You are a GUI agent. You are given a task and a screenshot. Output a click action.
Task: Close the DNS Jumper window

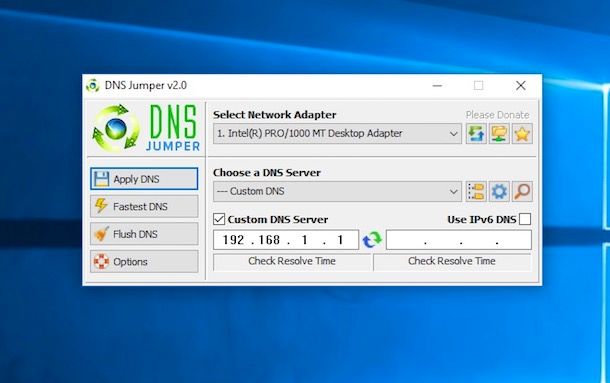click(521, 85)
